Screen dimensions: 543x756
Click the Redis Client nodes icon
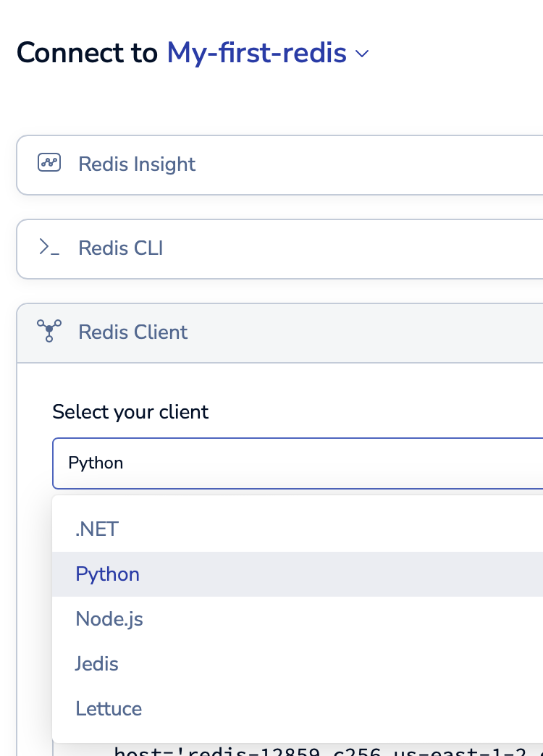(49, 332)
